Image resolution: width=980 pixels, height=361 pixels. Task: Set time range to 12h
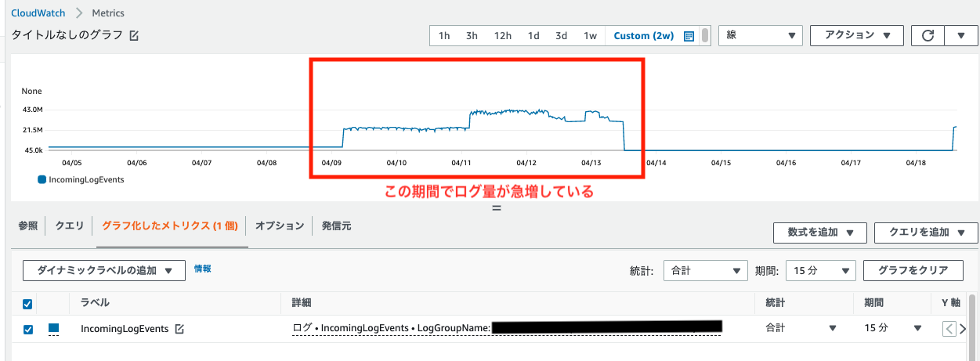click(503, 36)
